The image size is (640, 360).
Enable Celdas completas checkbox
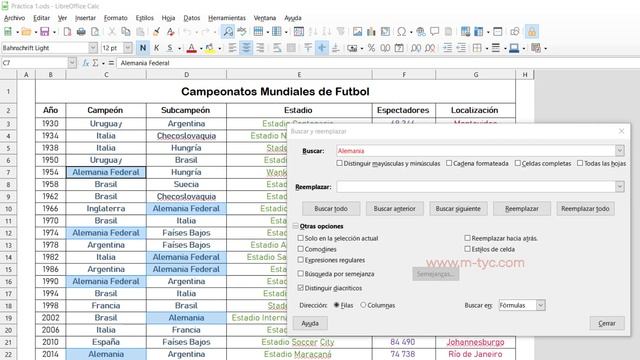(518, 163)
